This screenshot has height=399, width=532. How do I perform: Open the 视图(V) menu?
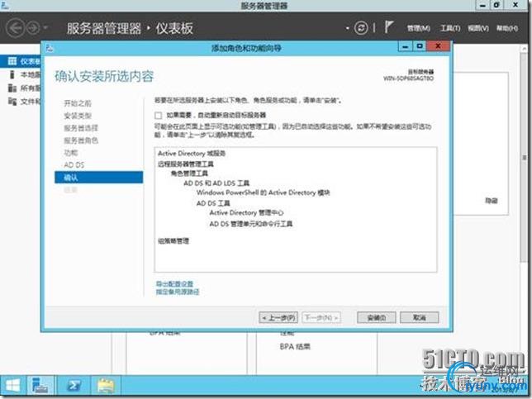coord(478,28)
